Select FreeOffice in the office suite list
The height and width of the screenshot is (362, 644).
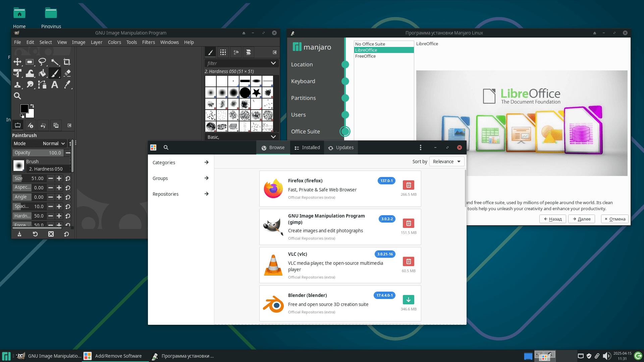tap(384, 56)
